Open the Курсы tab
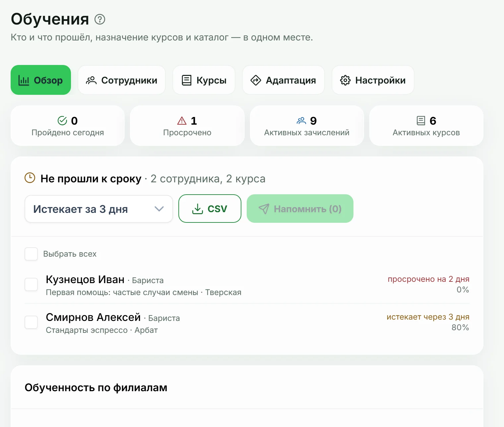This screenshot has width=504, height=427. tap(204, 80)
